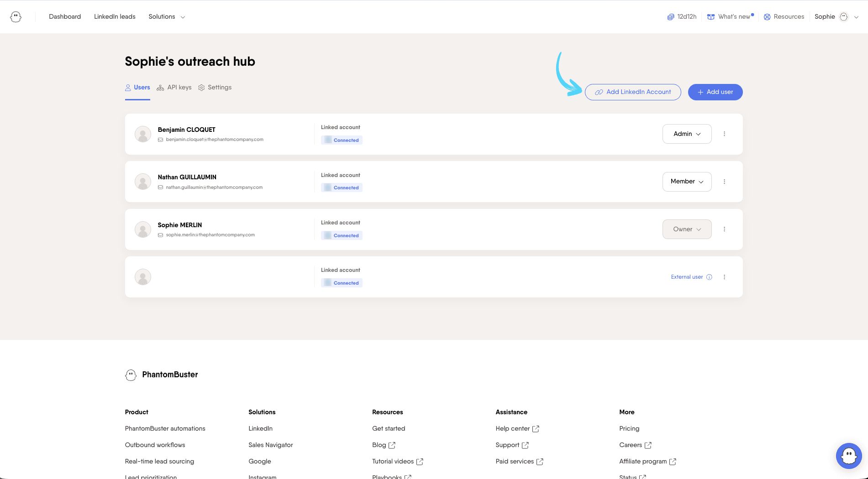Click nathan.guillaumin email address
This screenshot has width=868, height=479.
pyautogui.click(x=214, y=187)
